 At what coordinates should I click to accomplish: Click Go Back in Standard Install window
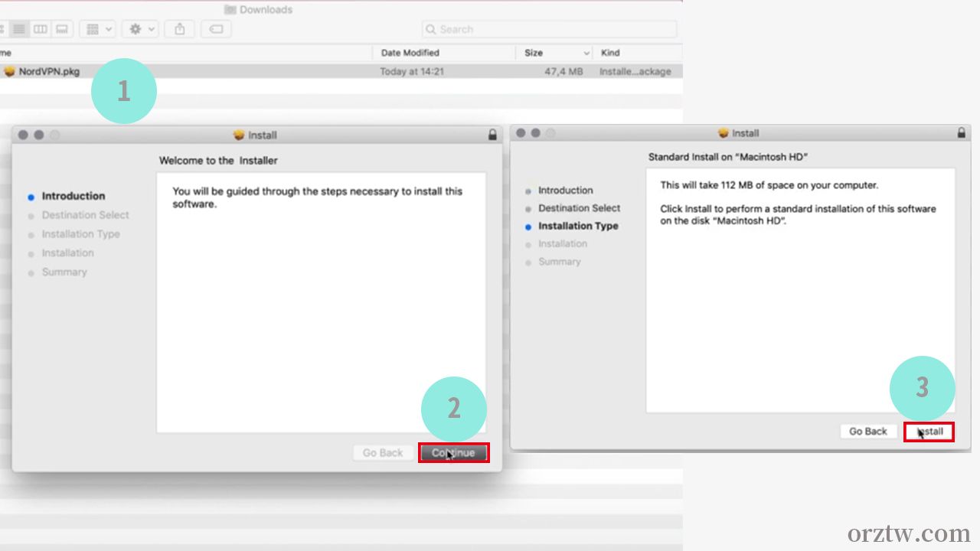tap(868, 432)
